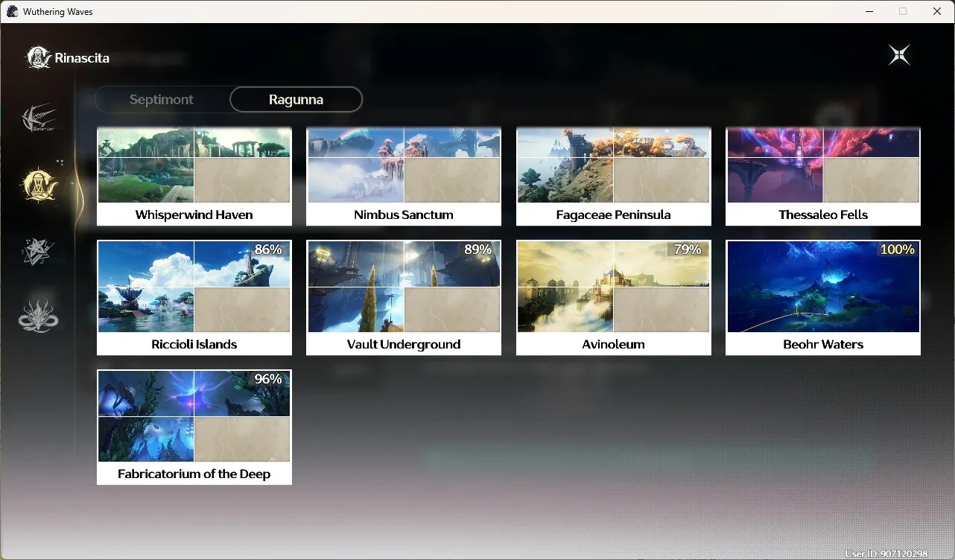The image size is (955, 560).
Task: Click the Rinascita logo beside the region title
Action: tap(38, 57)
